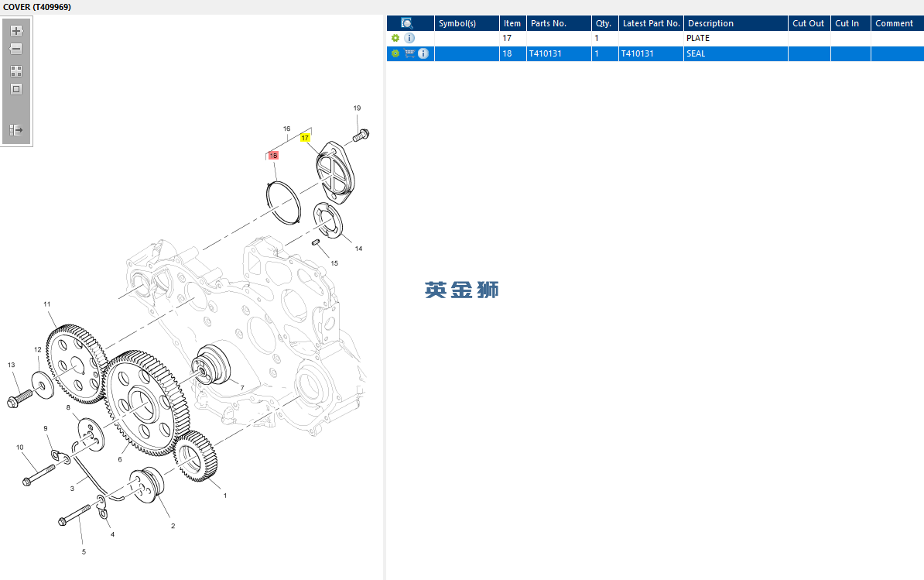This screenshot has width=924, height=580.
Task: Click the Cut In column header
Action: point(851,23)
